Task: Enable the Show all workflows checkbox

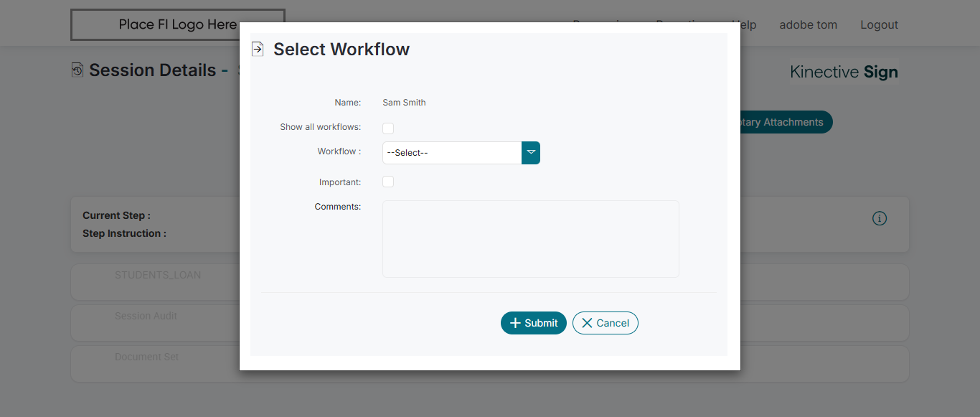Action: tap(388, 128)
